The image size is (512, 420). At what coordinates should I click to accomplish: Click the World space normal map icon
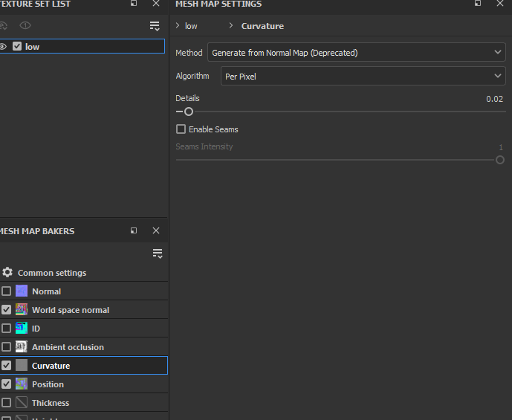(x=22, y=310)
